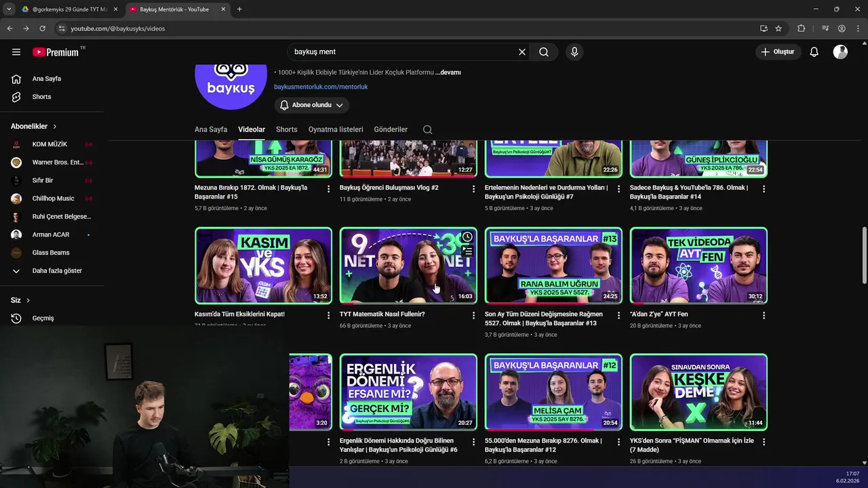Click the page vertical scrollbar thumb

click(x=864, y=256)
